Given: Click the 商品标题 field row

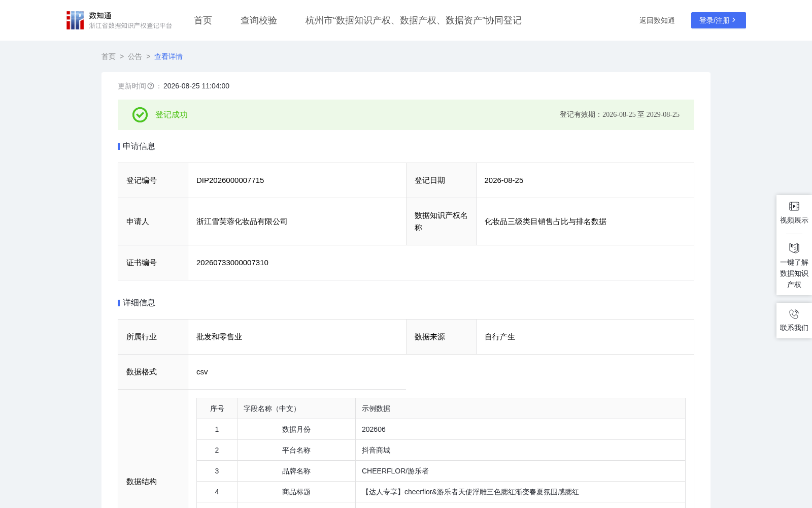Looking at the screenshot, I should pos(441,492).
